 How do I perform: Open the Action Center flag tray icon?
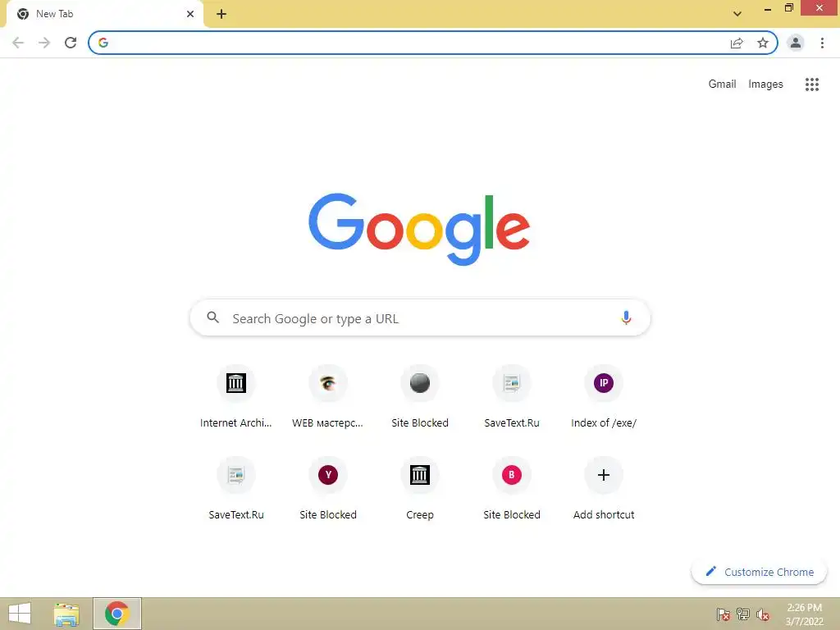pyautogui.click(x=724, y=614)
